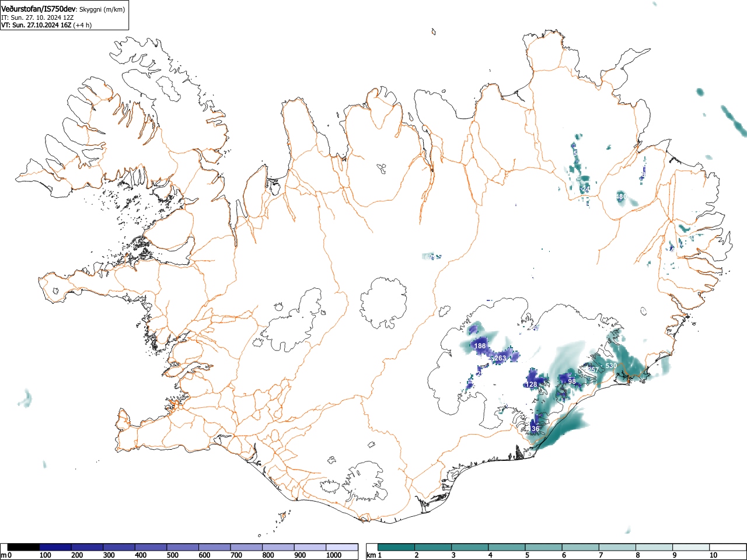Viewport: 747px width, 560px height.
Task: Pick the 600–700 m legend swatch
Action: point(215,547)
